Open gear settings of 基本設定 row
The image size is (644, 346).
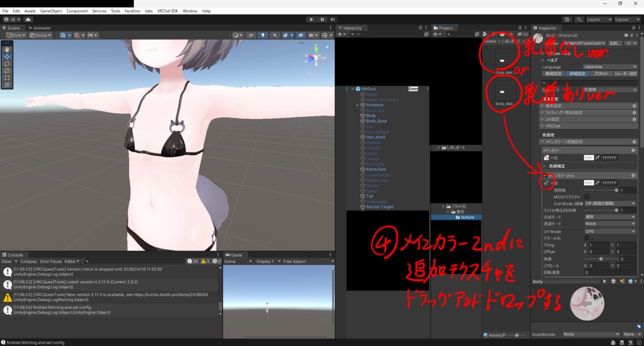pos(634,106)
